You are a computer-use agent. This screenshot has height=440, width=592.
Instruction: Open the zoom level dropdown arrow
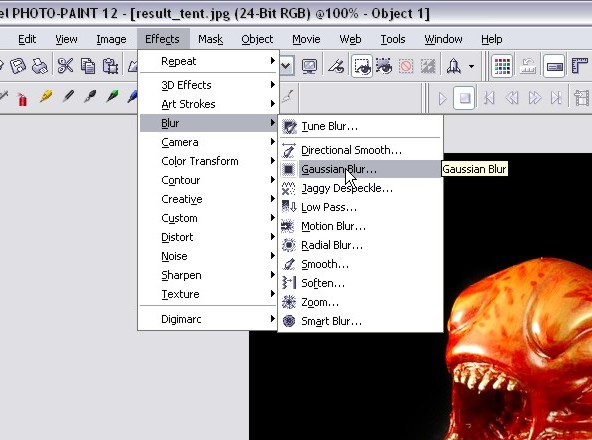tap(286, 66)
